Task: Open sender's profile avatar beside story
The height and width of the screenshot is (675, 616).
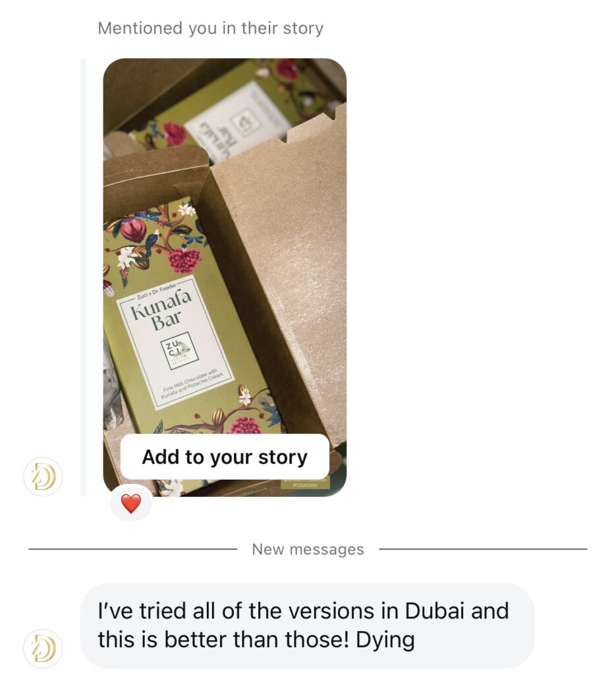Action: click(x=43, y=477)
